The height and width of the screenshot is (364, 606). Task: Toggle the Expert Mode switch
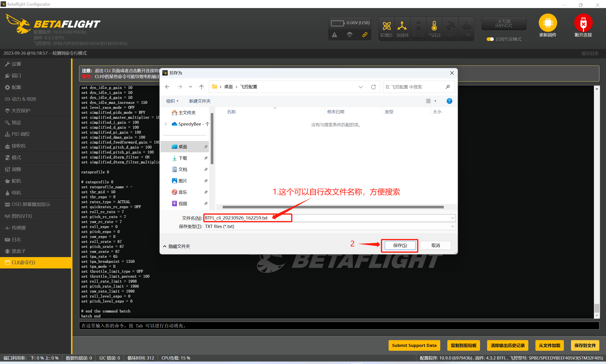[x=490, y=39]
